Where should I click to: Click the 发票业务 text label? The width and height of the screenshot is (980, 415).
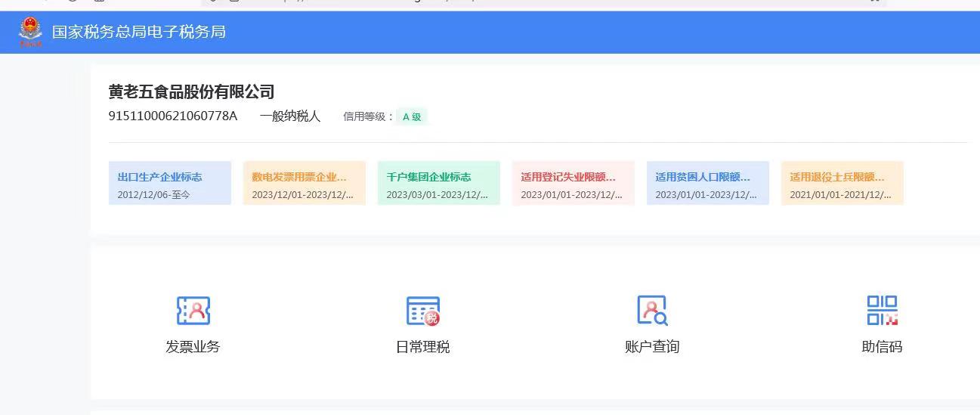tap(193, 347)
